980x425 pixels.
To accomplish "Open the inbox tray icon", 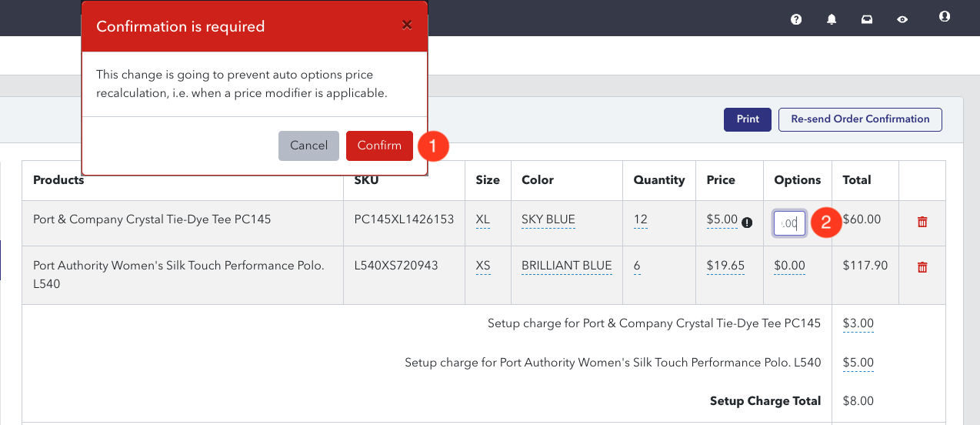I will coord(867,19).
